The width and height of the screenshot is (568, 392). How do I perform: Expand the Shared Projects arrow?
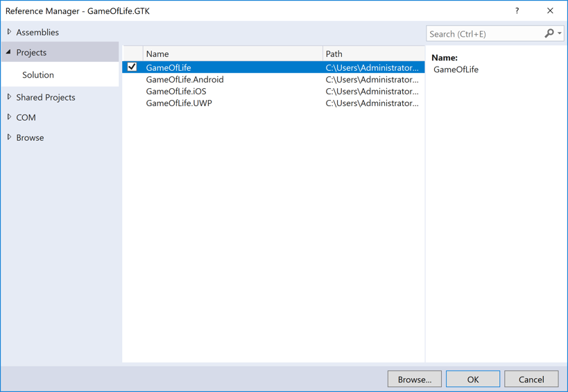coord(10,96)
